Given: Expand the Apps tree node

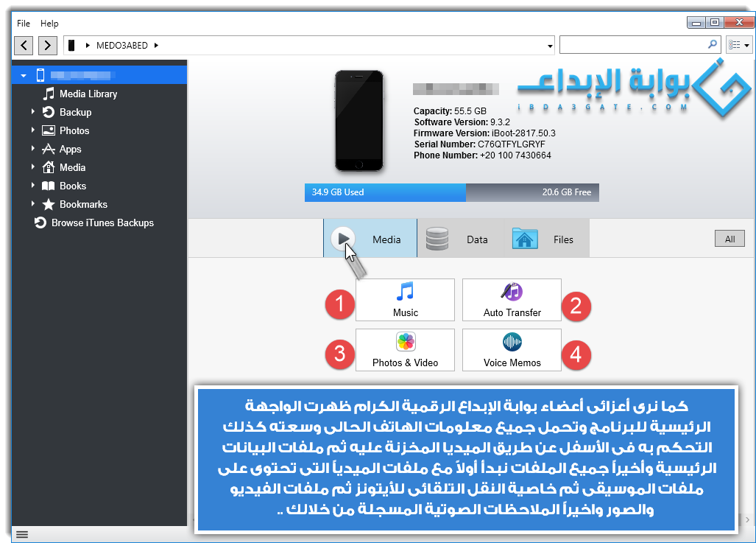Looking at the screenshot, I should pyautogui.click(x=33, y=148).
